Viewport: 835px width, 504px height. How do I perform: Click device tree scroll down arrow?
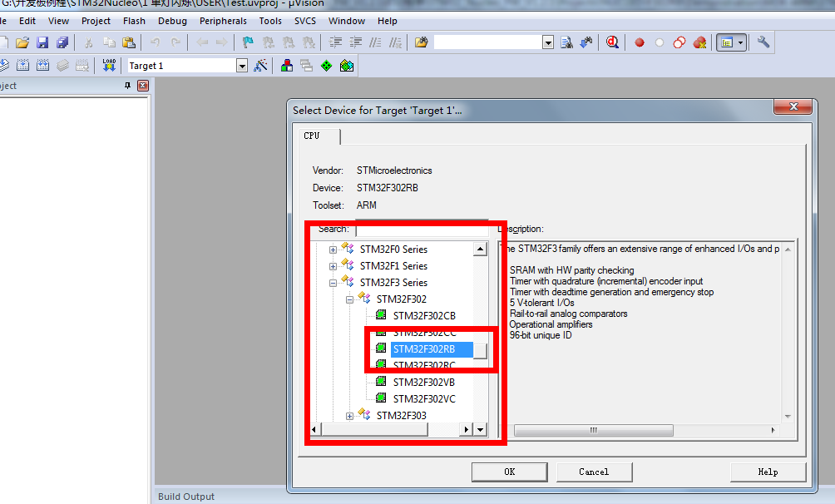481,429
